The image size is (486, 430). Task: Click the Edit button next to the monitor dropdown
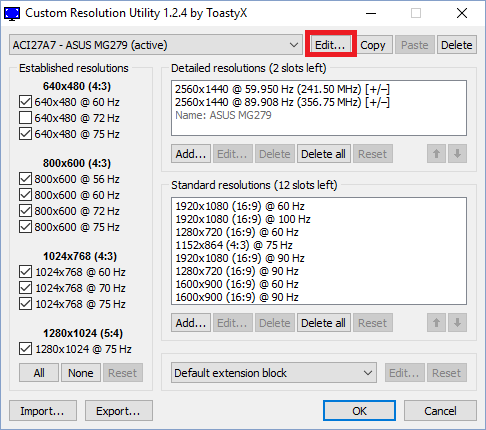[330, 45]
